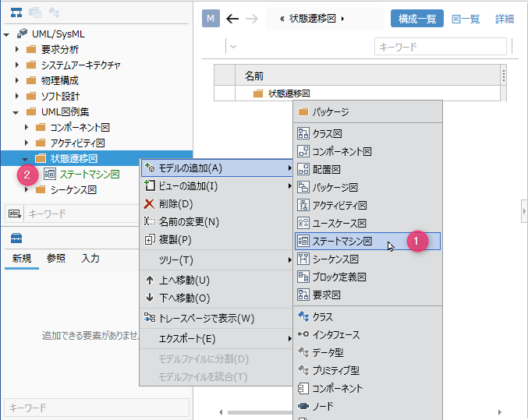Click the model tree view icon
Image resolution: width=528 pixels, height=420 pixels.
[16, 12]
